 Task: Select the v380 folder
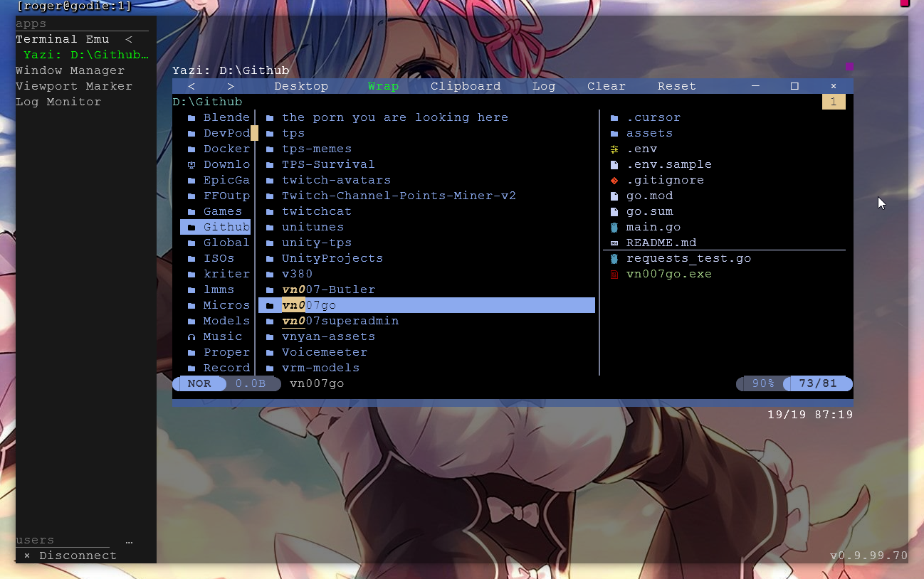(297, 274)
